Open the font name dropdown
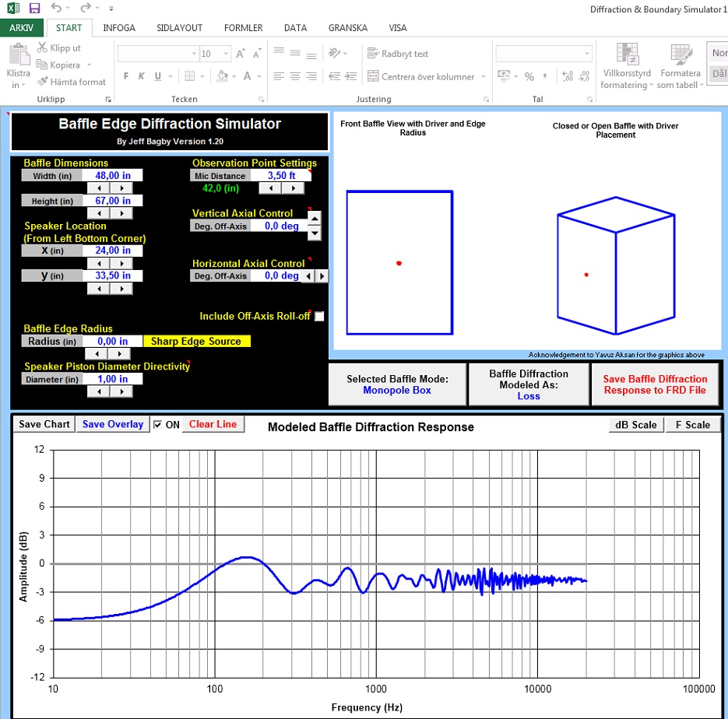 pyautogui.click(x=194, y=54)
